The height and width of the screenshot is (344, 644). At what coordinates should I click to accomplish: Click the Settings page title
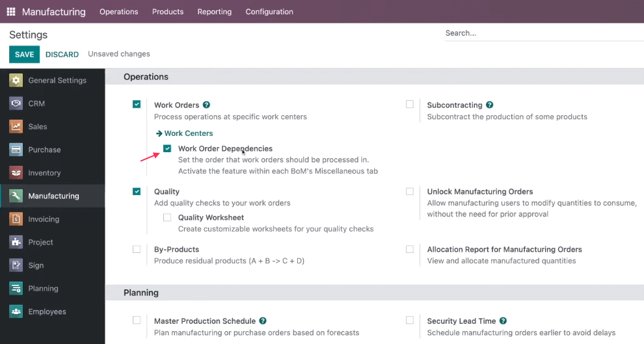[29, 35]
